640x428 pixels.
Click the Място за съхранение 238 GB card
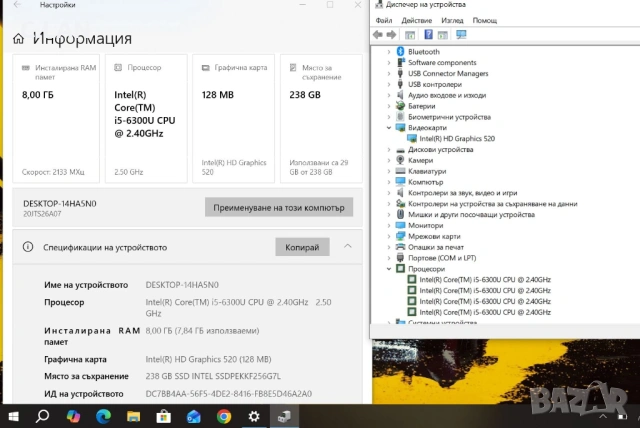321,118
